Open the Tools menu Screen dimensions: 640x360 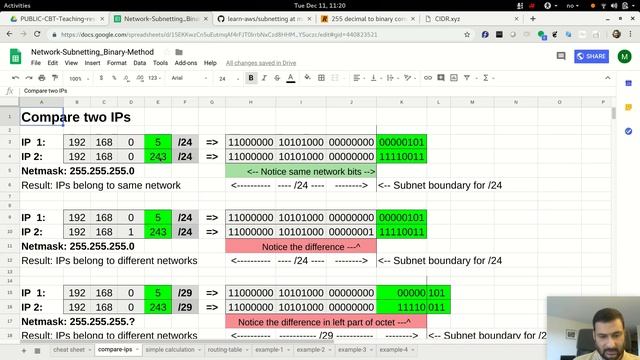pyautogui.click(x=160, y=63)
